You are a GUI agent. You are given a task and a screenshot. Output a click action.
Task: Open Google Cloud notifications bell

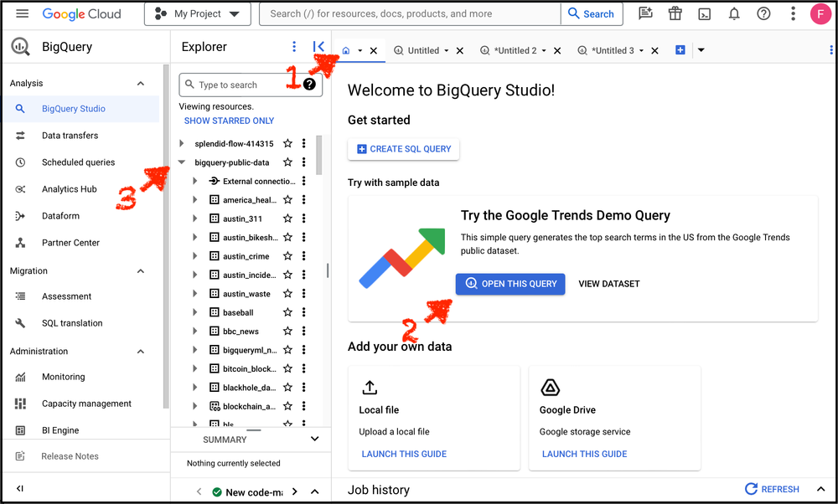point(733,13)
